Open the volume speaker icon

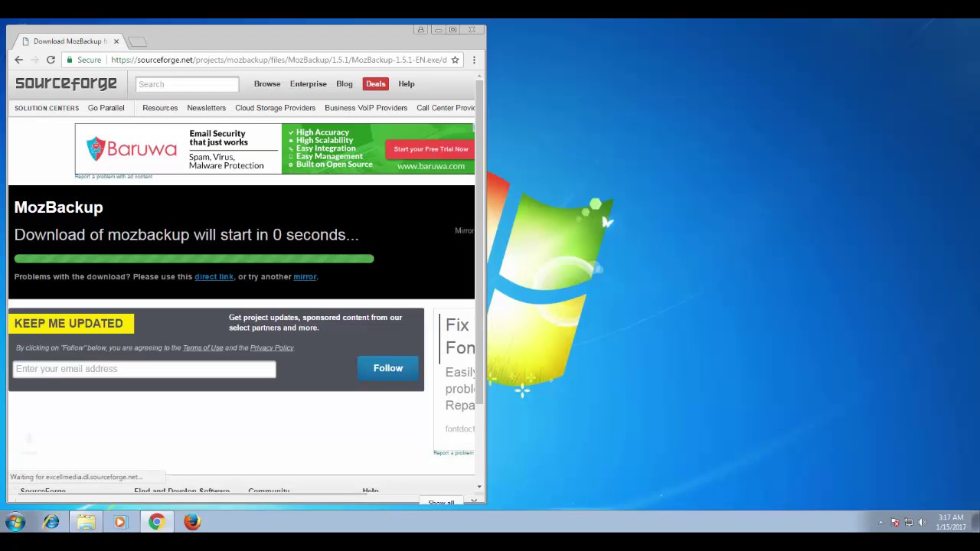pos(923,523)
